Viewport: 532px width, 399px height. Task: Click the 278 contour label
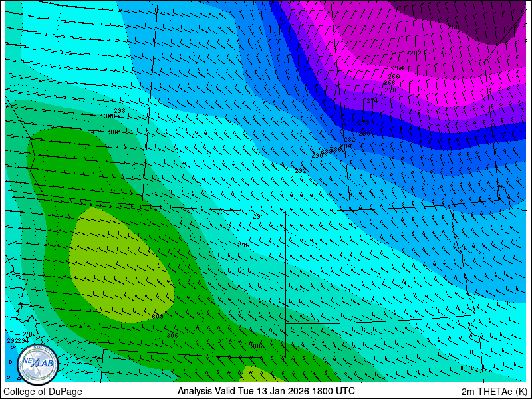tap(364, 123)
